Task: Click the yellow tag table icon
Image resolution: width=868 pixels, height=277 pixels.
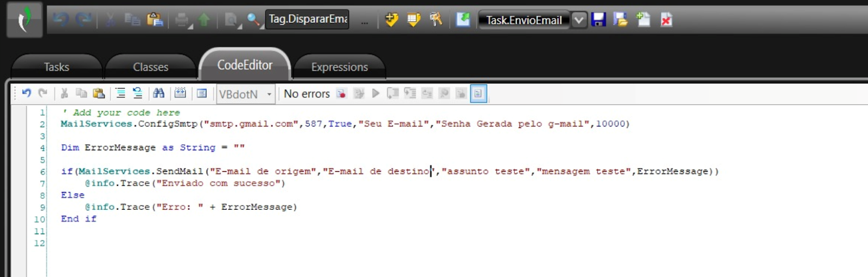Action: [414, 20]
